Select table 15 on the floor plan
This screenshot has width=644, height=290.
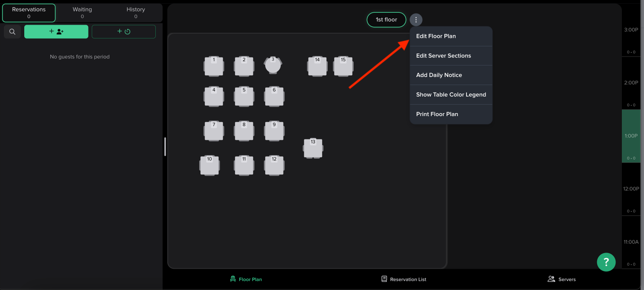click(x=343, y=66)
